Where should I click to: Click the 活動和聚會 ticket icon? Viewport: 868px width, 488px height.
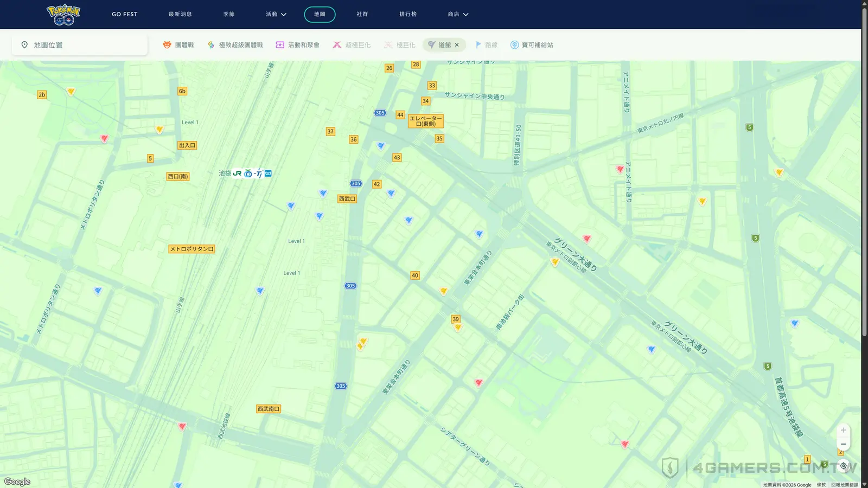280,45
